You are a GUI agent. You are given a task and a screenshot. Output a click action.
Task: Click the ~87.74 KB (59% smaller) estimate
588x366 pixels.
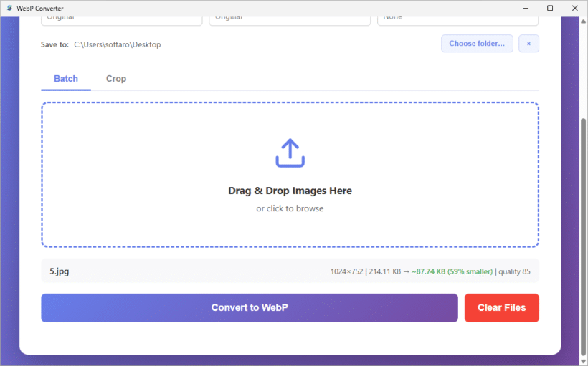pos(452,271)
